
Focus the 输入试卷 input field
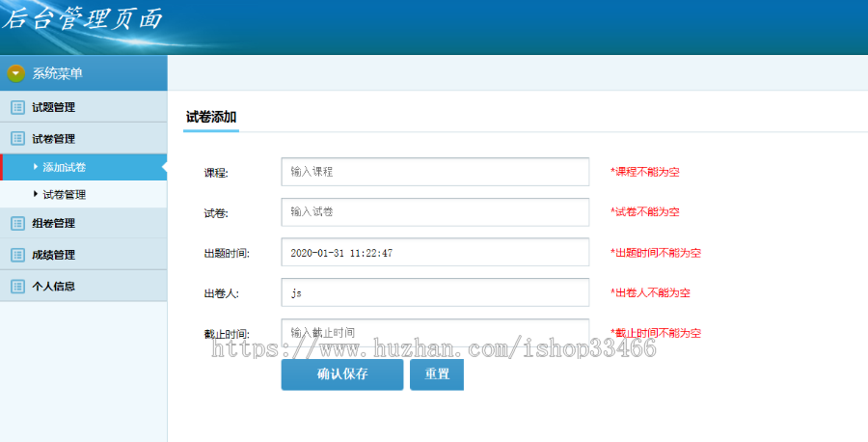(435, 212)
